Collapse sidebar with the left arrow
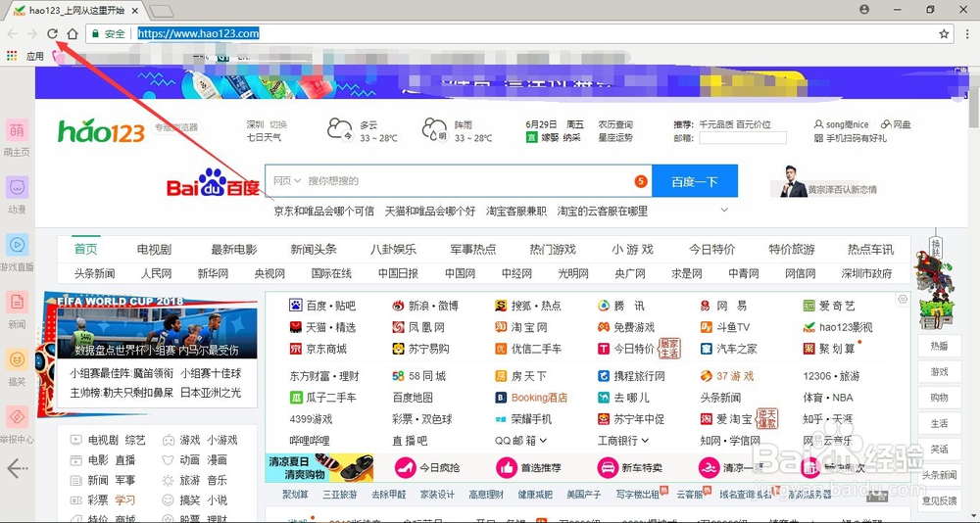The width and height of the screenshot is (980, 523). click(17, 467)
